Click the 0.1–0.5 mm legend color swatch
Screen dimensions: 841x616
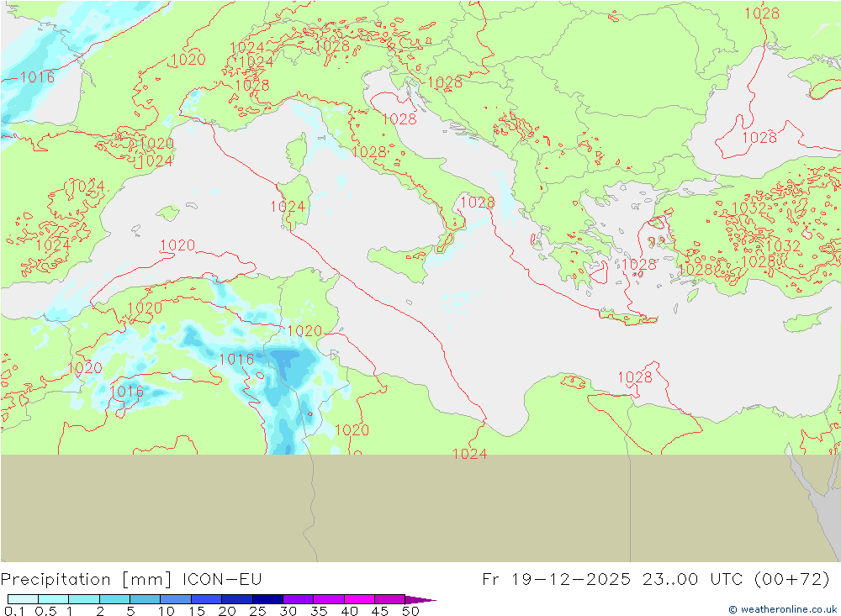coord(23,599)
